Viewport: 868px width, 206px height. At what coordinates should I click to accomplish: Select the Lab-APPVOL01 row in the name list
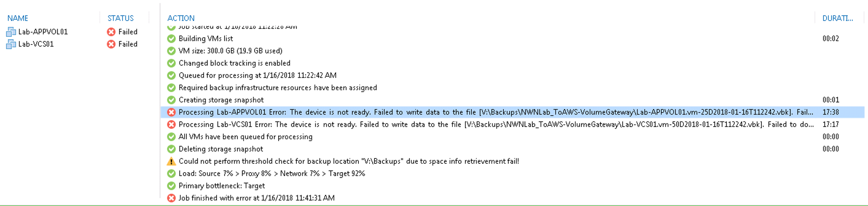pyautogui.click(x=76, y=32)
